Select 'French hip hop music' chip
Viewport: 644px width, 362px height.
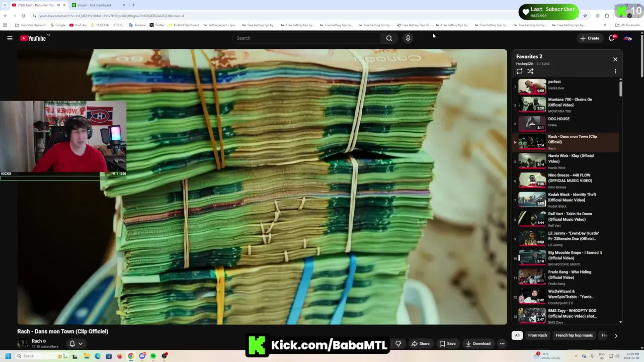click(574, 335)
